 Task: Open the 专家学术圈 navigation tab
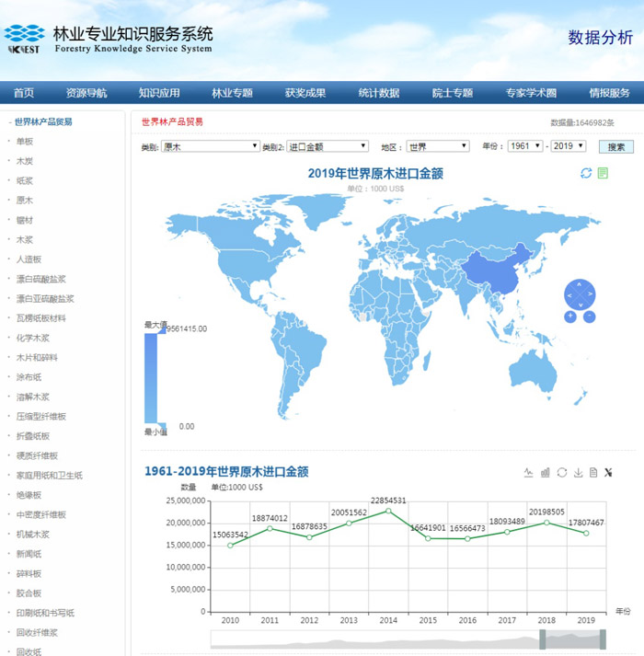[531, 92]
